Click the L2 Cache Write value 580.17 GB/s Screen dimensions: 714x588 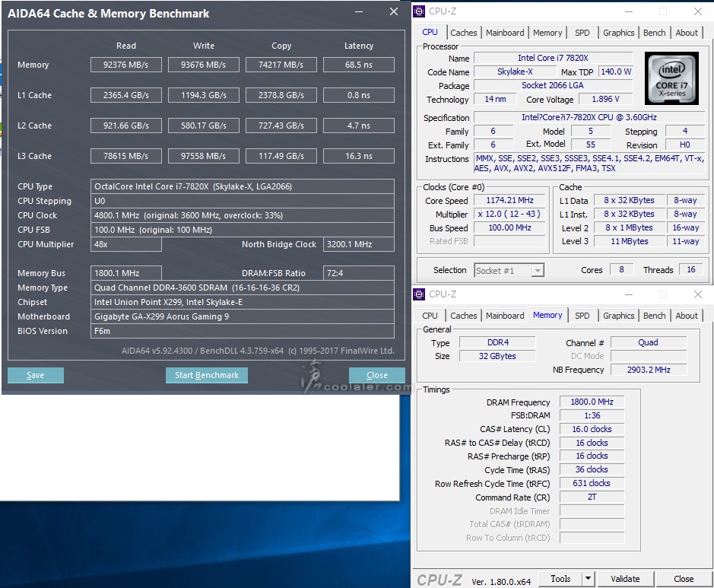point(204,126)
